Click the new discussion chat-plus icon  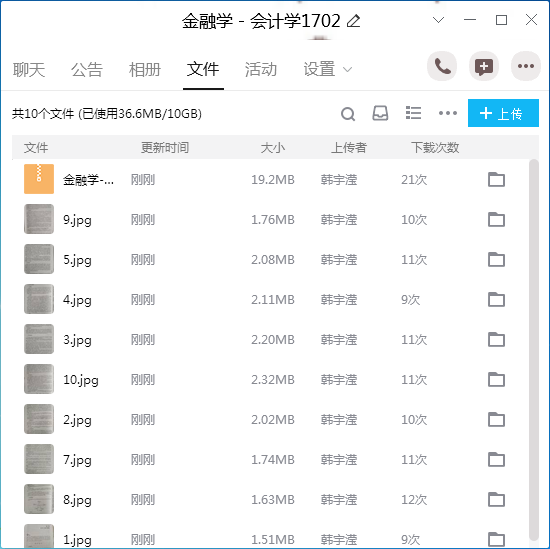[x=484, y=66]
